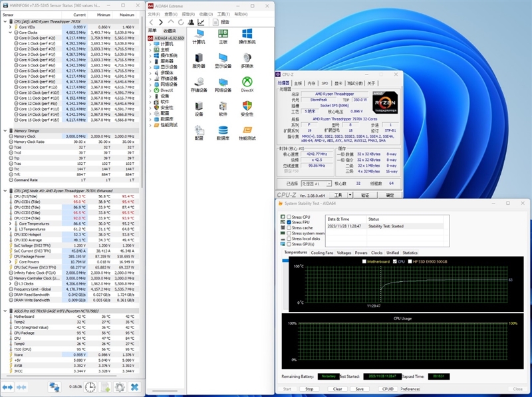532x397 pixels.
Task: Click the HWiNFO reset clock icon
Action: pyautogui.click(x=90, y=387)
